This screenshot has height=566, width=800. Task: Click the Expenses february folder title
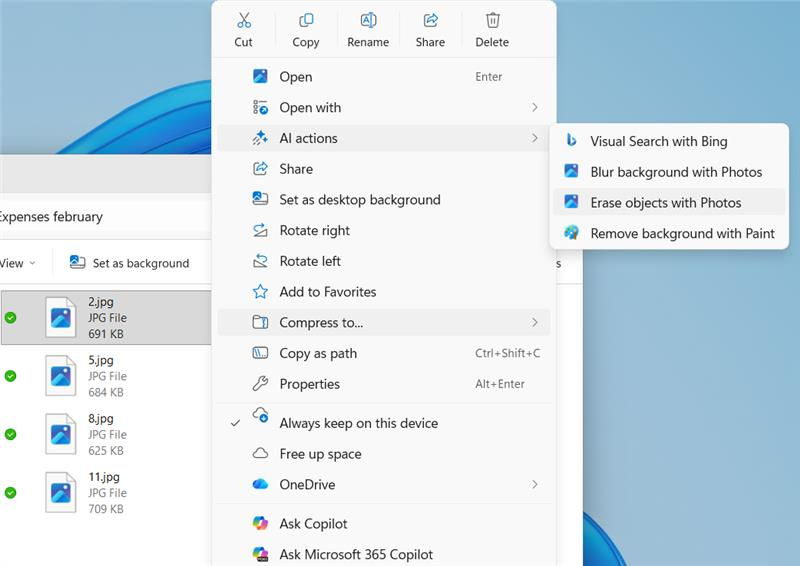51,216
